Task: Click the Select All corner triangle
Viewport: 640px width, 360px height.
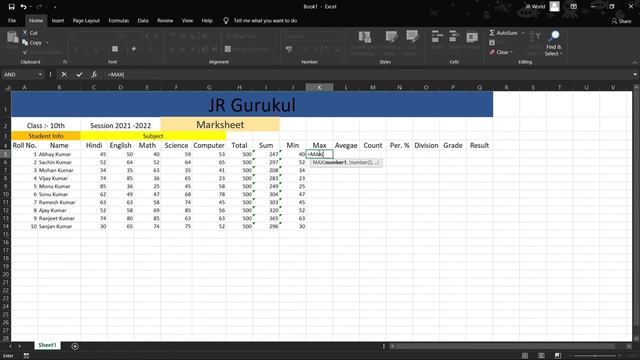Action: click(7, 87)
